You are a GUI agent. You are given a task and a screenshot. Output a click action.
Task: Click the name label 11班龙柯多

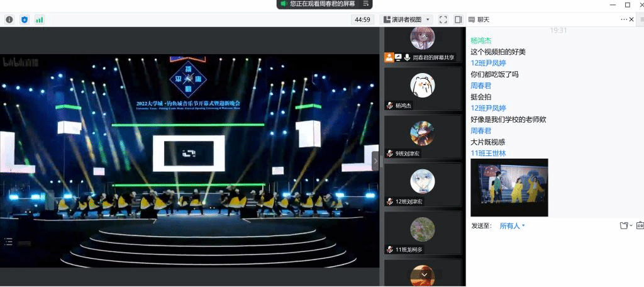tap(409, 250)
